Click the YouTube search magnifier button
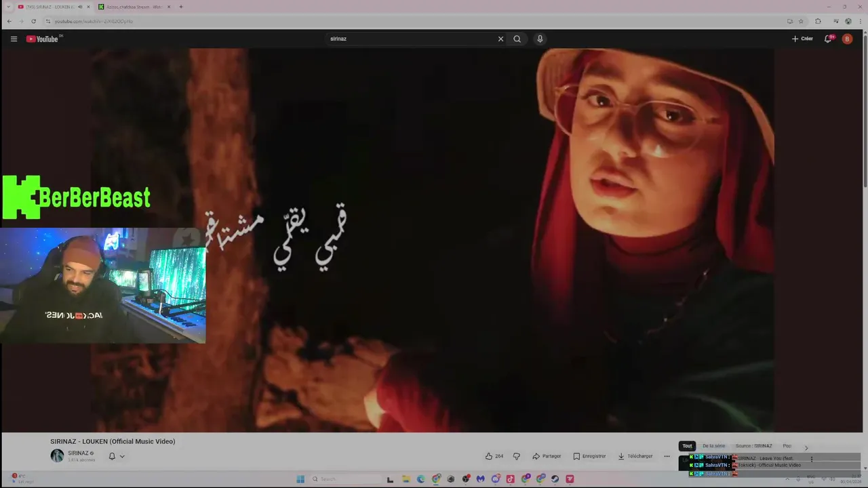 pos(517,39)
